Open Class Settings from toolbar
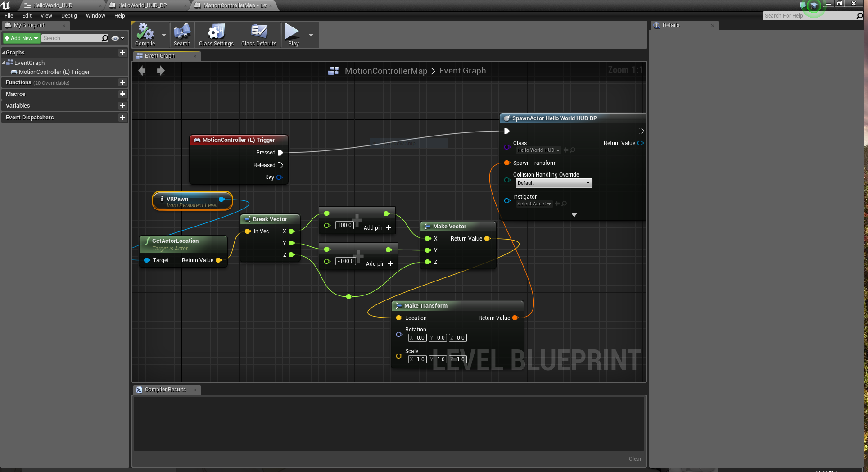Image resolution: width=868 pixels, height=472 pixels. click(216, 35)
